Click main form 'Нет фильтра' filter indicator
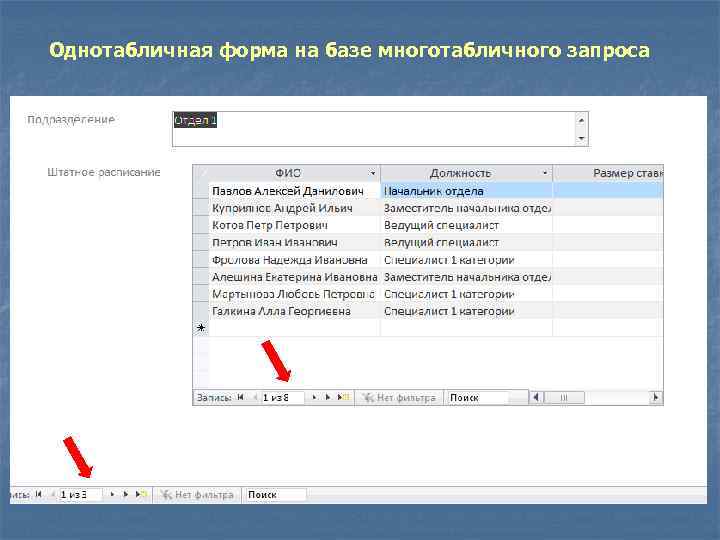Image resolution: width=720 pixels, height=540 pixels. pyautogui.click(x=197, y=495)
